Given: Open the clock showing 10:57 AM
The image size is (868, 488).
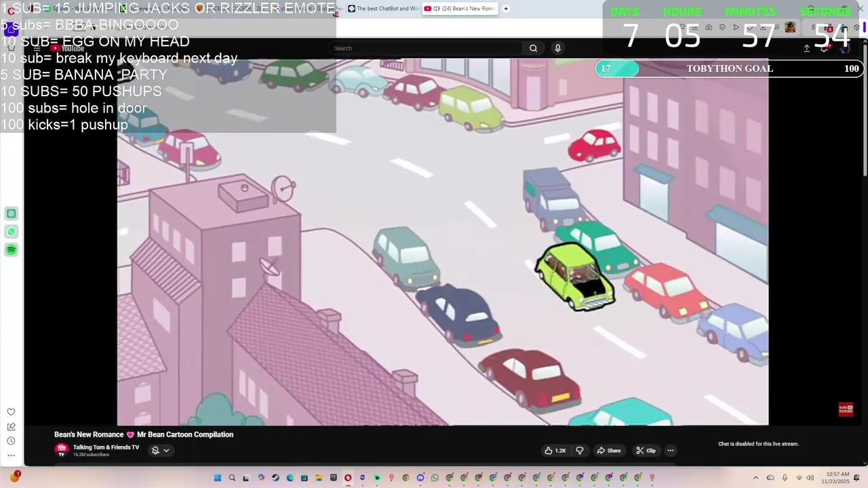Looking at the screenshot, I should pyautogui.click(x=834, y=478).
